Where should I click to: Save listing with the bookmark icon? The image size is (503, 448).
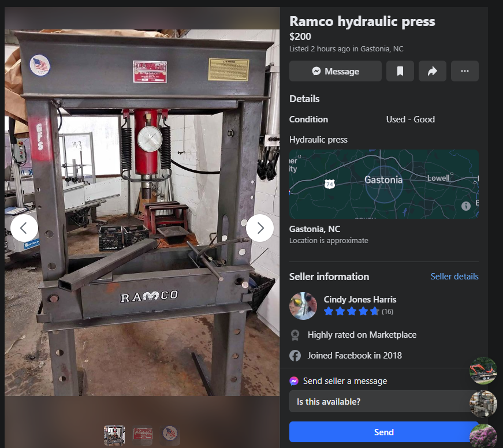point(400,71)
